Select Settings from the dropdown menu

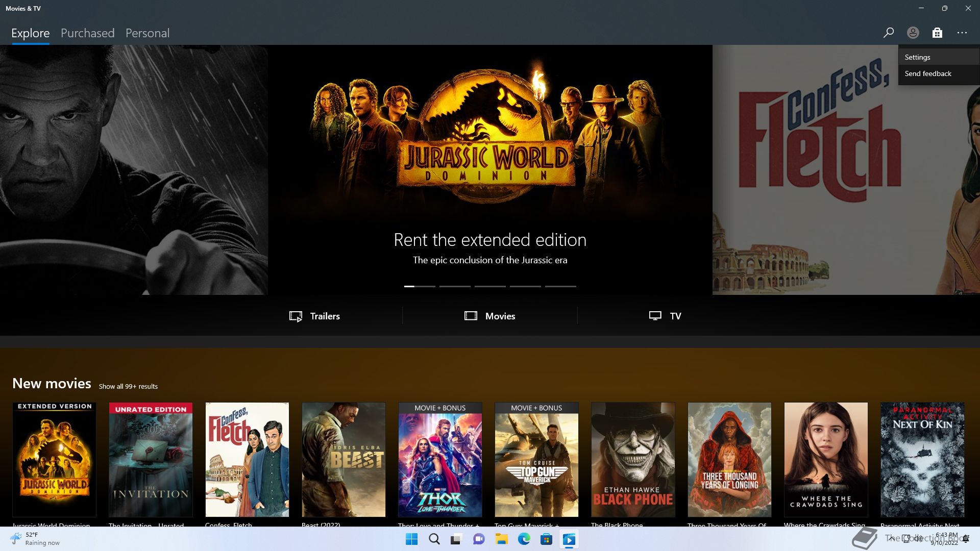point(939,57)
